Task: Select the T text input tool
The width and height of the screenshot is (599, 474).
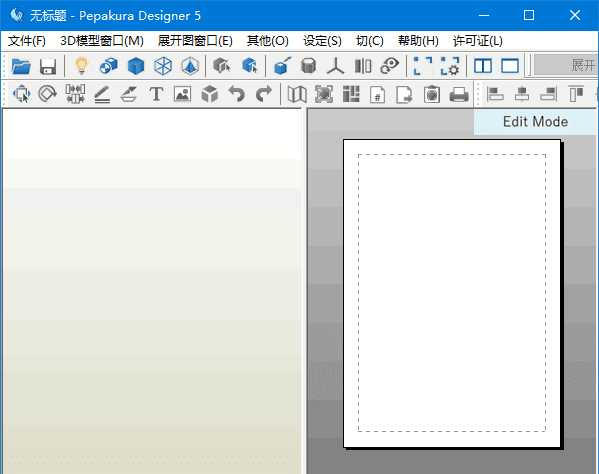Action: point(156,94)
